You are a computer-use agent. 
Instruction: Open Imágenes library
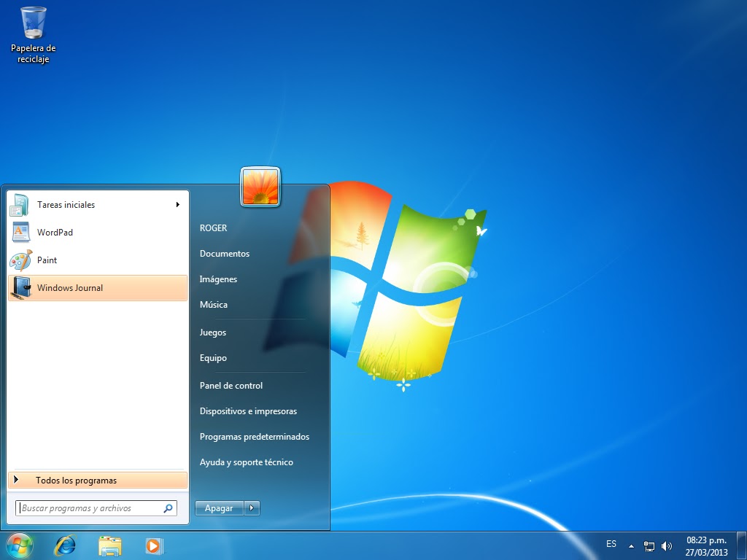[x=218, y=279]
